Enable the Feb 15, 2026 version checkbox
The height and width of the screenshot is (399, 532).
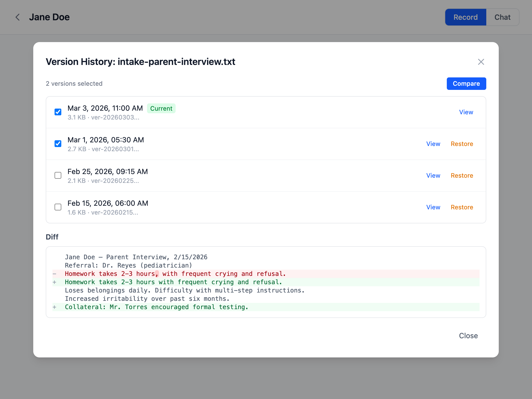click(x=58, y=207)
